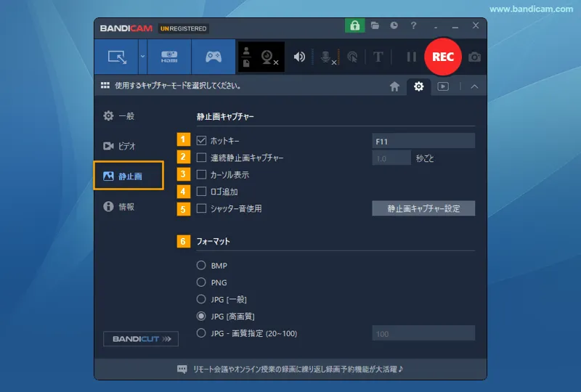This screenshot has height=392, width=581.
Task: Toggle the speaker sound icon
Action: point(299,57)
